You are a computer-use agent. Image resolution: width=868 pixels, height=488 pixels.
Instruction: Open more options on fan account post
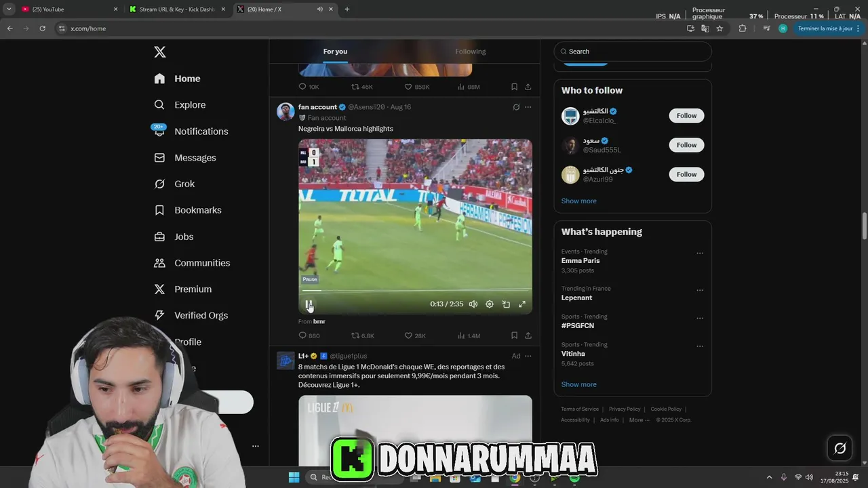click(528, 107)
